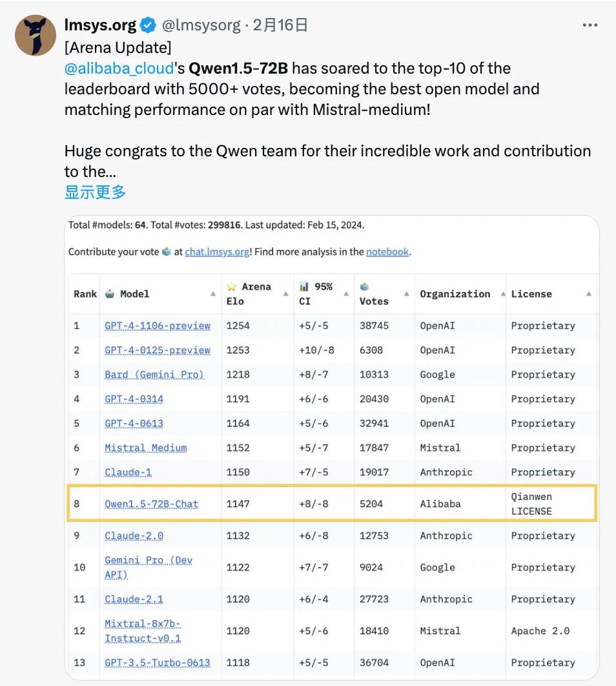
Task: Open the Qwen1.5-72B-Chat model link
Action: pos(152,504)
